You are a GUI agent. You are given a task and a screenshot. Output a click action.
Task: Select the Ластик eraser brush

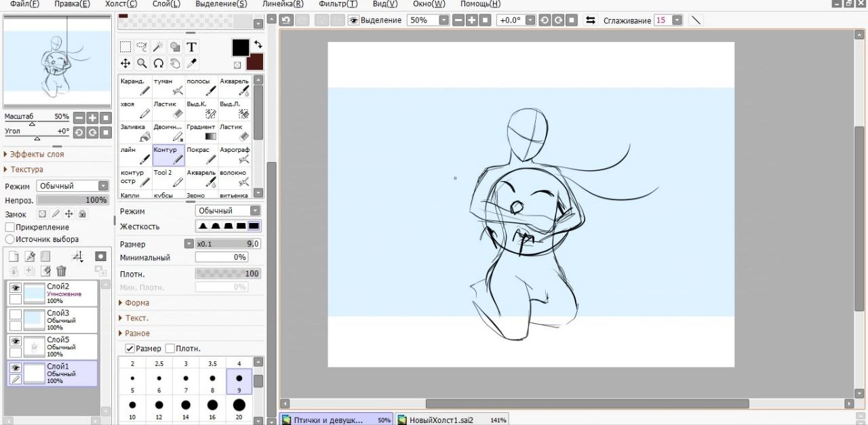coord(168,109)
